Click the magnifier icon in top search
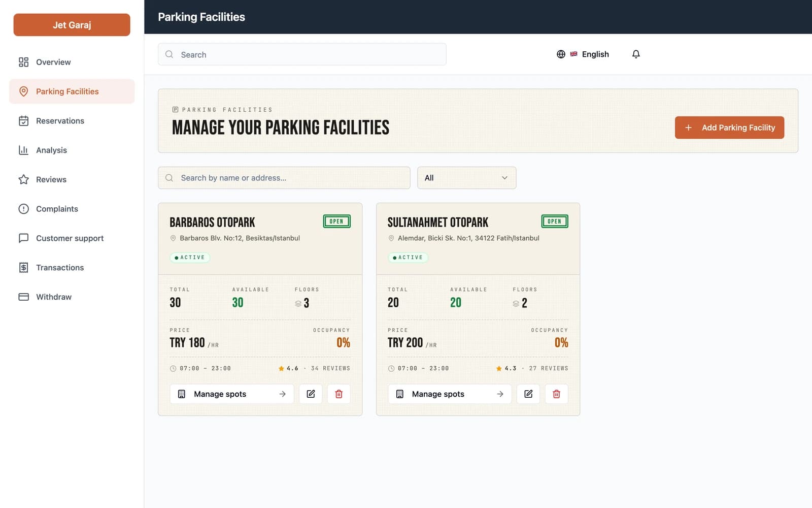 (170, 54)
